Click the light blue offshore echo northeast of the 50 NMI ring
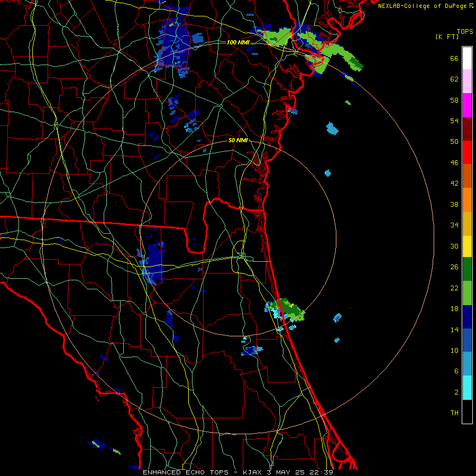Screen dimensions: 476x476 (x=332, y=129)
